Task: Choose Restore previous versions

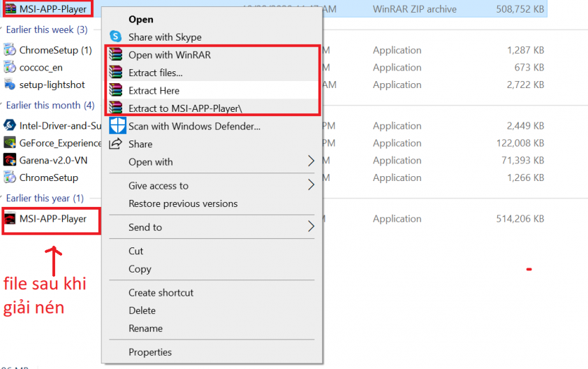Action: (183, 203)
